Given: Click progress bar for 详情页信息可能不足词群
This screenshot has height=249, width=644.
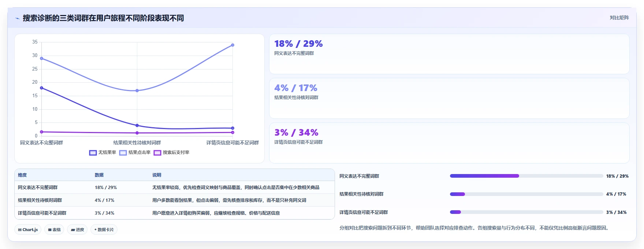Looking at the screenshot, I should 526,212.
